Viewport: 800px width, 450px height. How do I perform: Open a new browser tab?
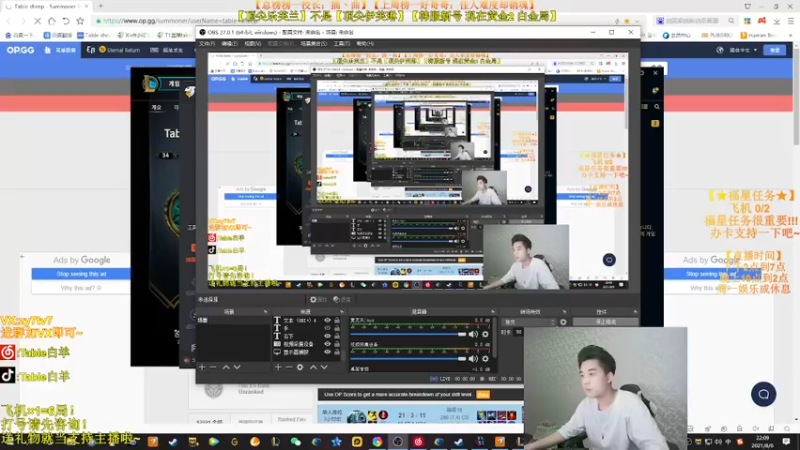pyautogui.click(x=101, y=6)
